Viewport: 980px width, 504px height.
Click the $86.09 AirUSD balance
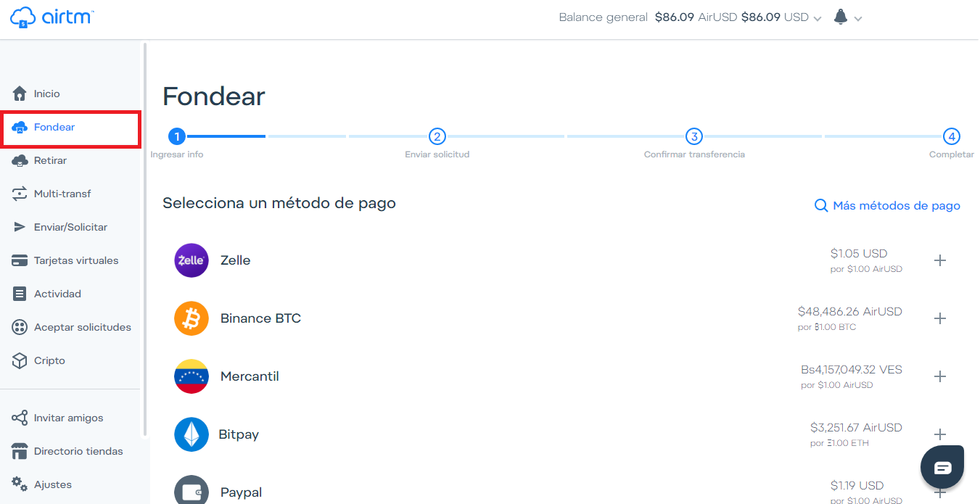pos(696,17)
